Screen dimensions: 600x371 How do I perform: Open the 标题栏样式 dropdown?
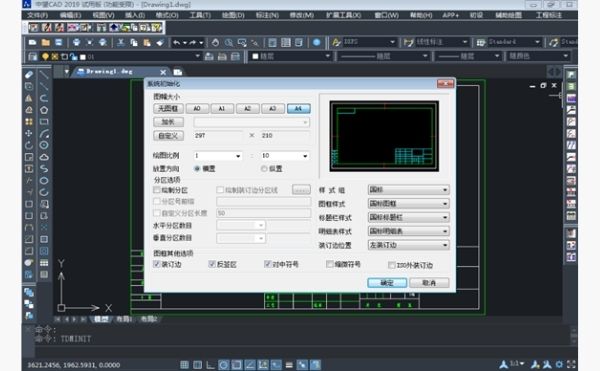[409, 217]
